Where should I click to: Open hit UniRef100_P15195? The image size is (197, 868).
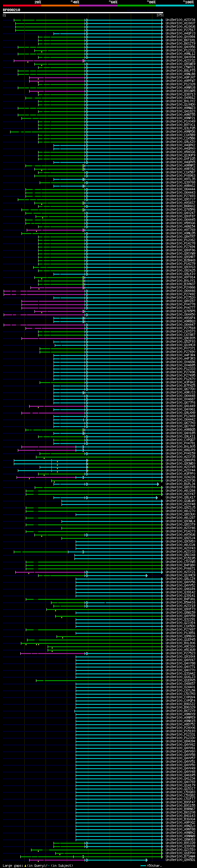pos(180,559)
